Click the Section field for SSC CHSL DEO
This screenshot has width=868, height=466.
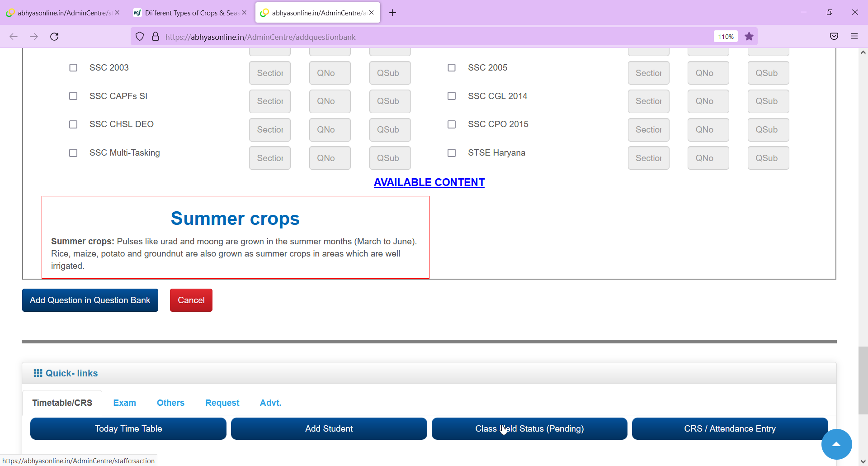(x=270, y=130)
